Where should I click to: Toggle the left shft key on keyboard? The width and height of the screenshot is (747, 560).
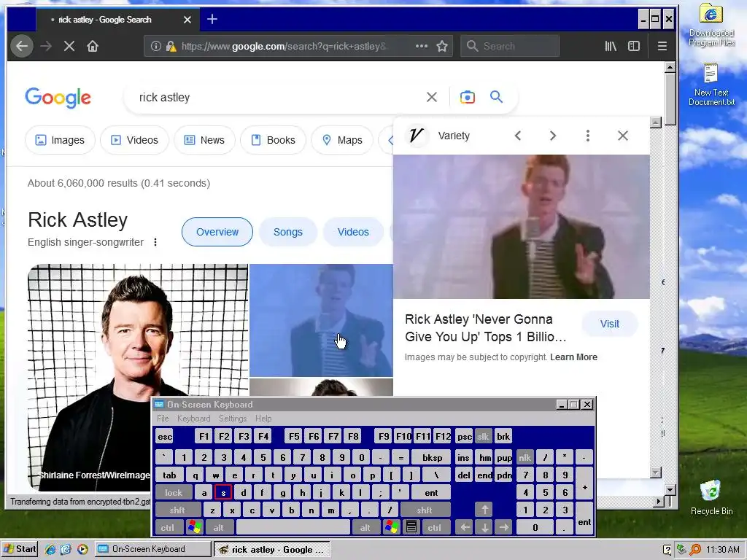tap(177, 510)
